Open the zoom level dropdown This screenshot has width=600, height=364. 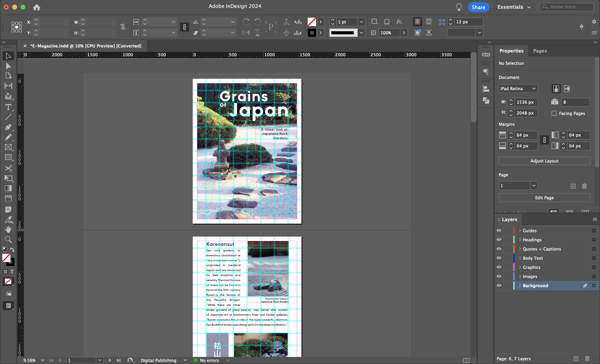point(43,360)
